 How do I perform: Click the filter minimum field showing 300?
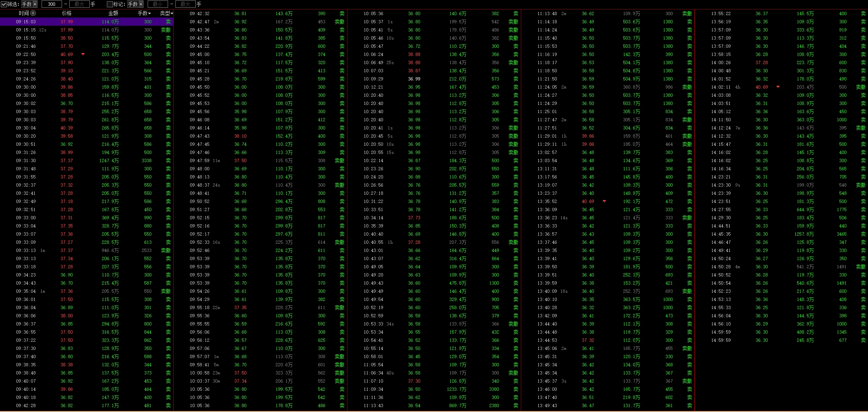(x=52, y=4)
